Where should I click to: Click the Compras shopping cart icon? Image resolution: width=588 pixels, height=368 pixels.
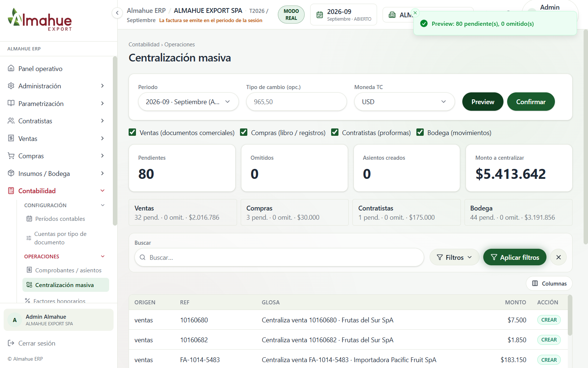pos(11,156)
